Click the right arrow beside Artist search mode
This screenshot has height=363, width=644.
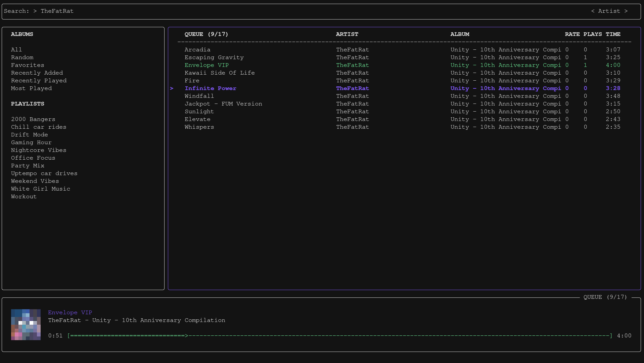tap(626, 11)
